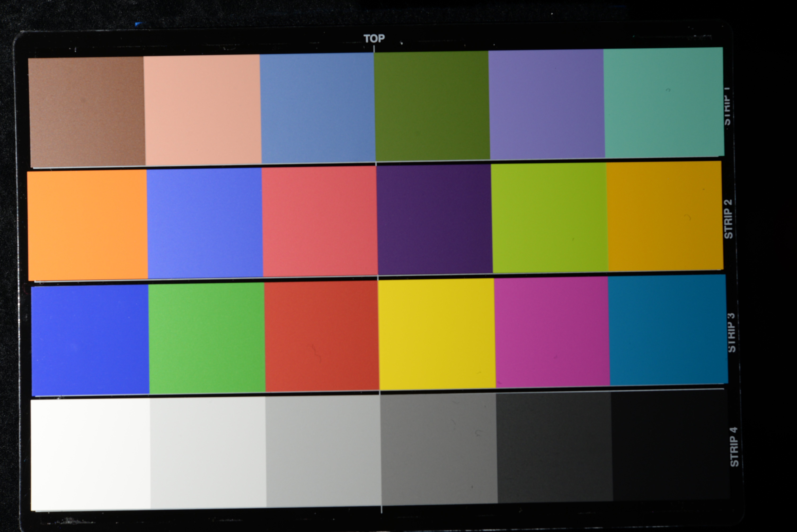797x532 pixels.
Task: Choose the magenta patch in strip 3
Action: click(x=552, y=332)
